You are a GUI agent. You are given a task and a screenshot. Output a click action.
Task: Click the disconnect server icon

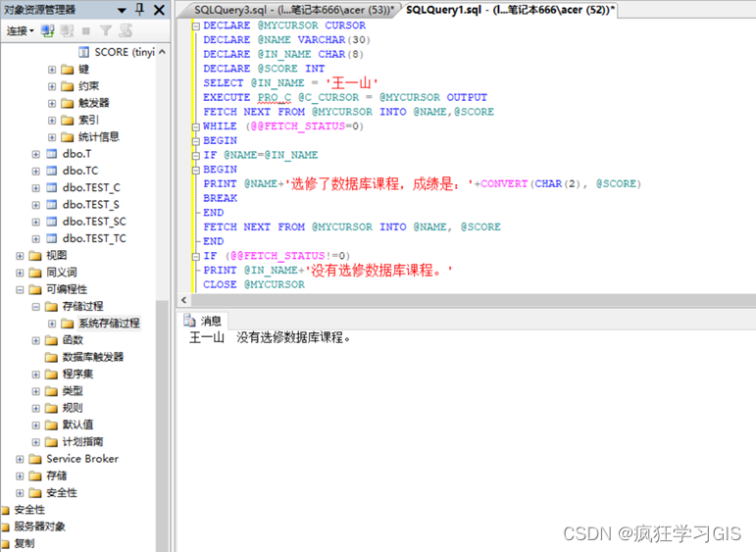tap(67, 30)
